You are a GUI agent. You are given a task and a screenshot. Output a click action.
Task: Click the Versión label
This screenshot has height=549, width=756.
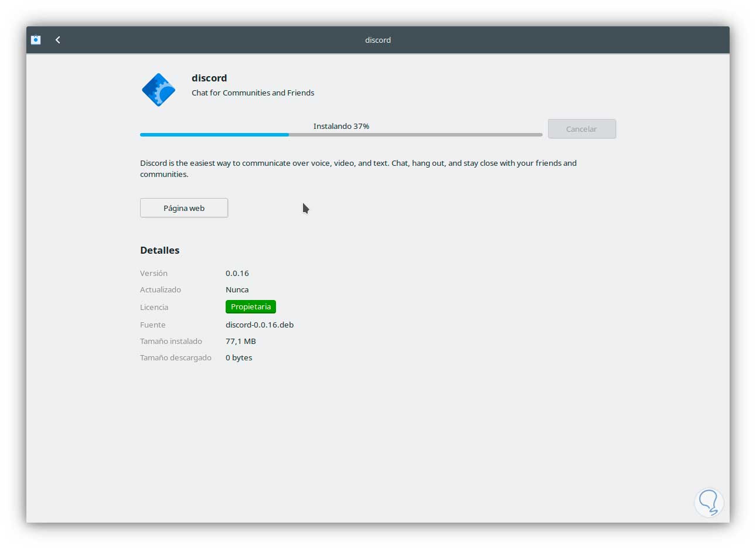(x=154, y=273)
